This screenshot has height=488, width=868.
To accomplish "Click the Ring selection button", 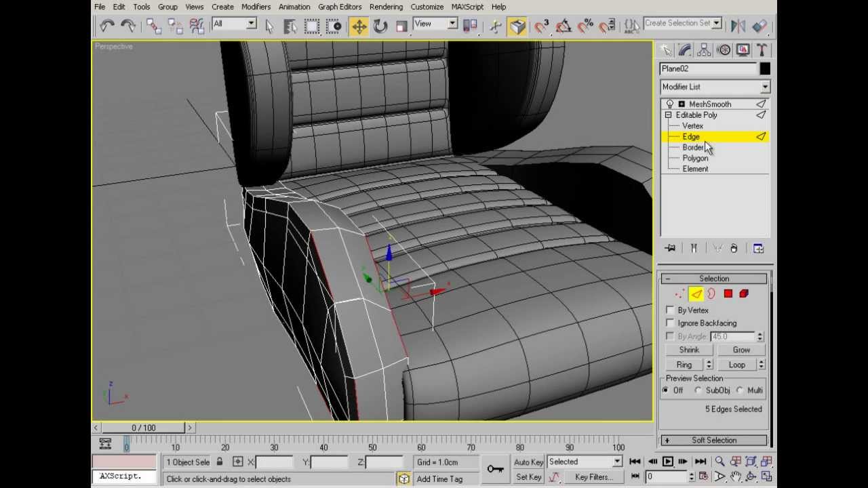I will tap(684, 365).
